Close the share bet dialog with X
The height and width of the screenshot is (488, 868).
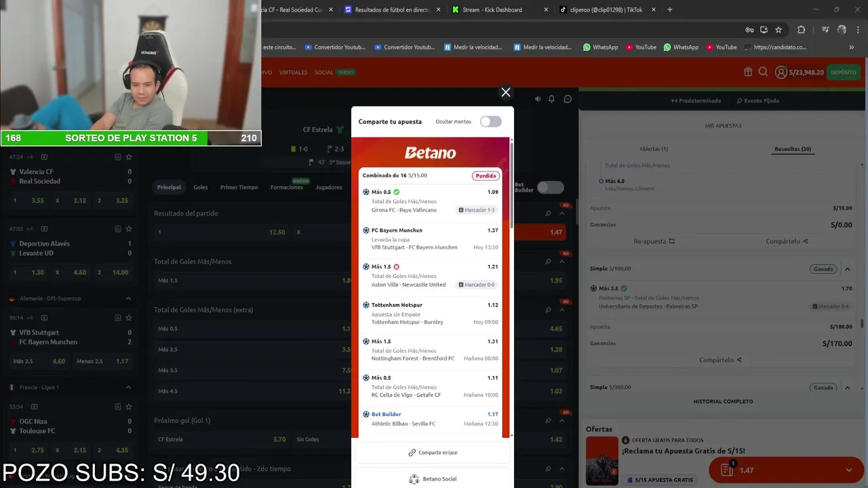pos(505,92)
